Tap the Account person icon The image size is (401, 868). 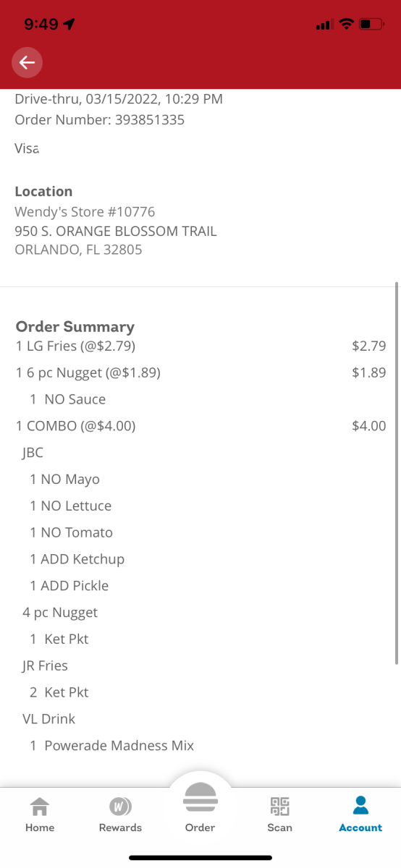click(x=360, y=805)
